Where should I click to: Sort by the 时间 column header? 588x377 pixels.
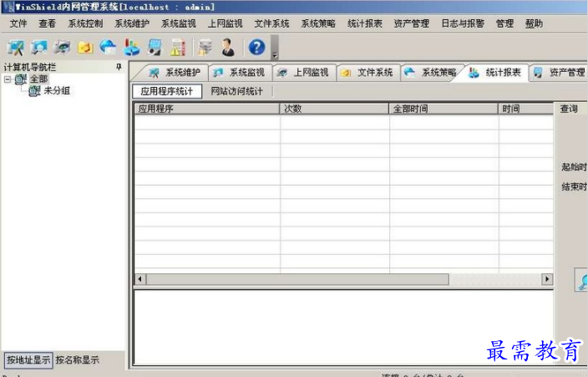click(x=525, y=109)
